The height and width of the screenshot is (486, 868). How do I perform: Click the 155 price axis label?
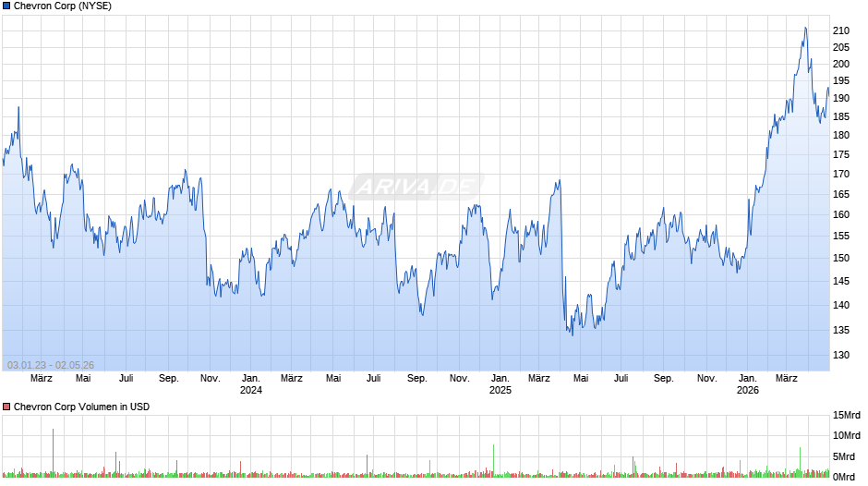pyautogui.click(x=841, y=236)
